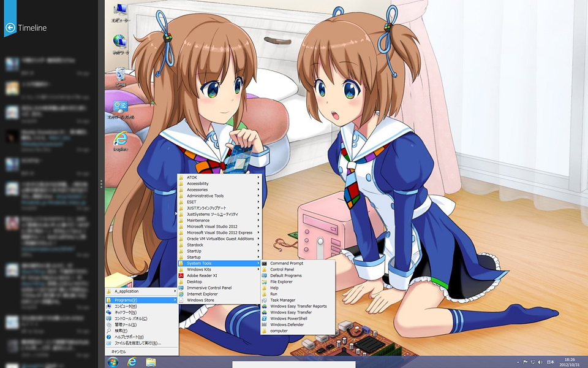The image size is (588, 368).
Task: Open the Run entry in System Tools
Action: [298, 294]
